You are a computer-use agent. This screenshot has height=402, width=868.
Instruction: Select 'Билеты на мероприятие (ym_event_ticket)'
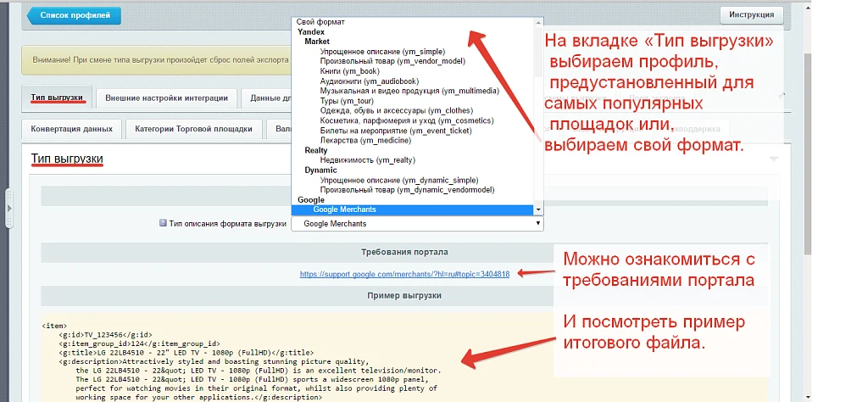tap(396, 131)
